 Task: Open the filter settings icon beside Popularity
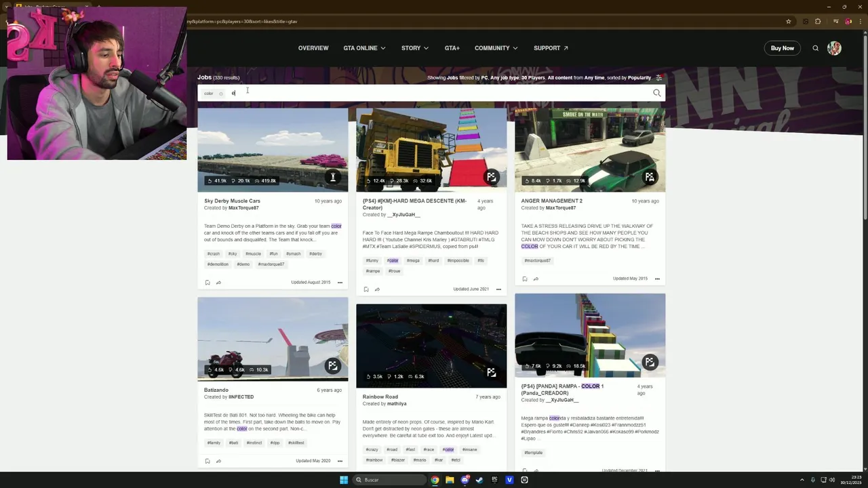point(658,78)
